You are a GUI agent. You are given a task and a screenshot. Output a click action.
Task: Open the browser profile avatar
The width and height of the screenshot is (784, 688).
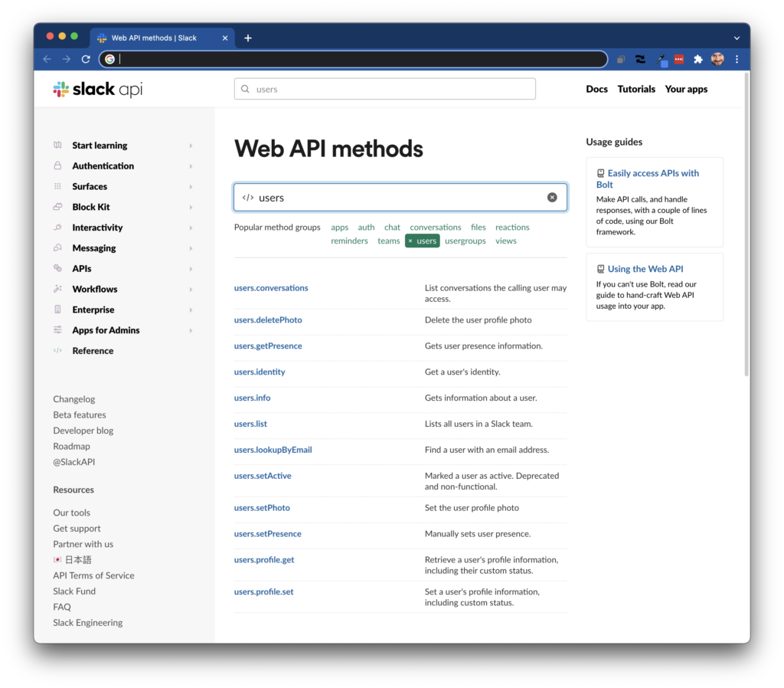coord(717,59)
